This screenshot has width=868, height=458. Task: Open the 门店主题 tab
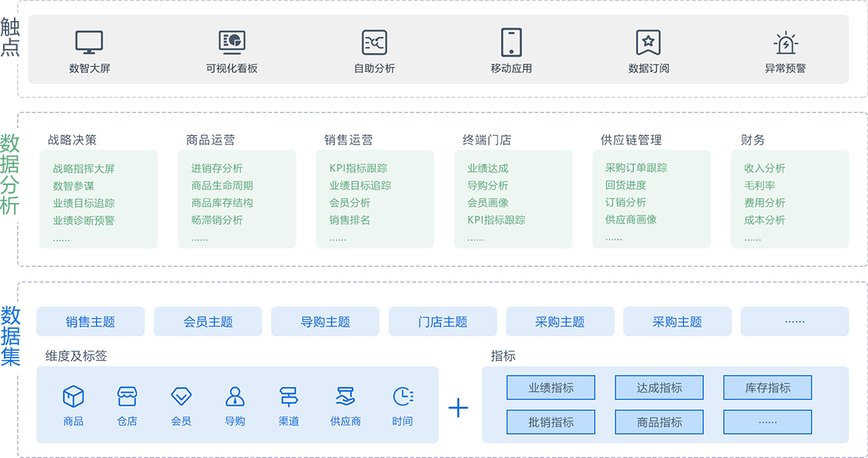pyautogui.click(x=442, y=321)
